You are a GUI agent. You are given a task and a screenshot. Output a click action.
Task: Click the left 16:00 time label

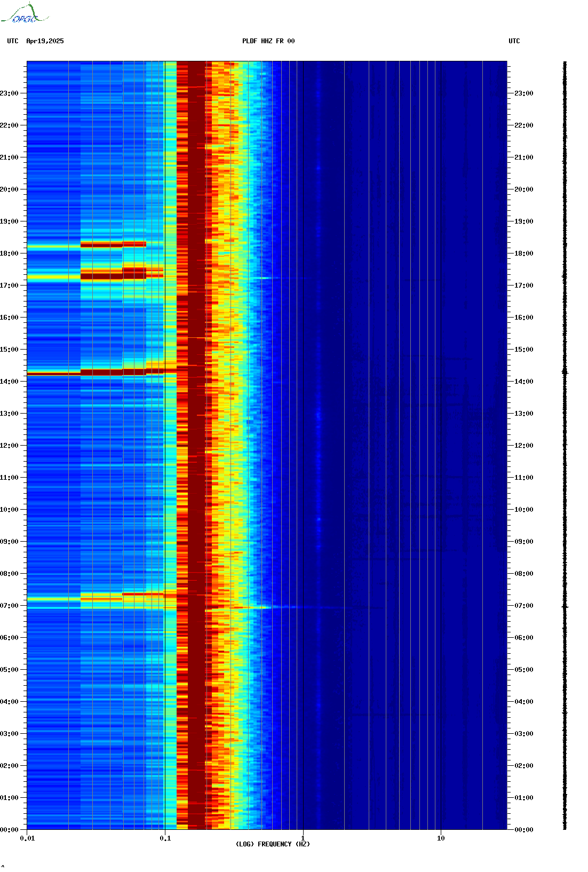point(9,318)
